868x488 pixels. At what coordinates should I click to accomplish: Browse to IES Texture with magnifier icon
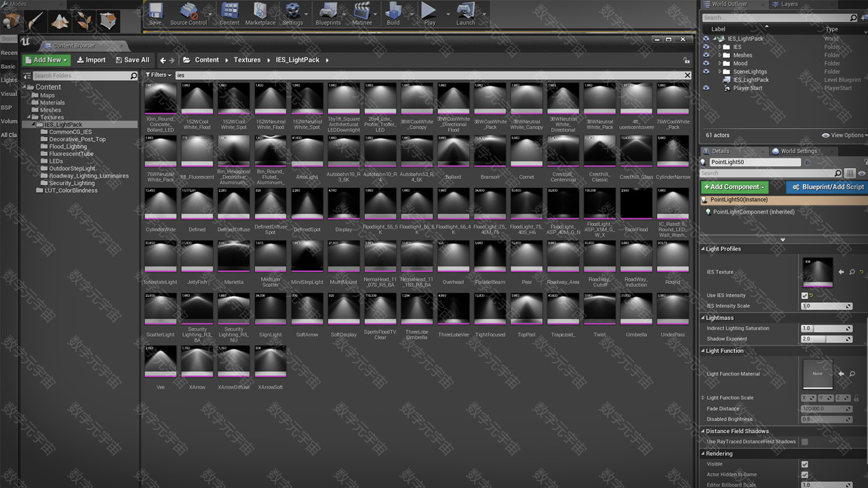tap(852, 272)
